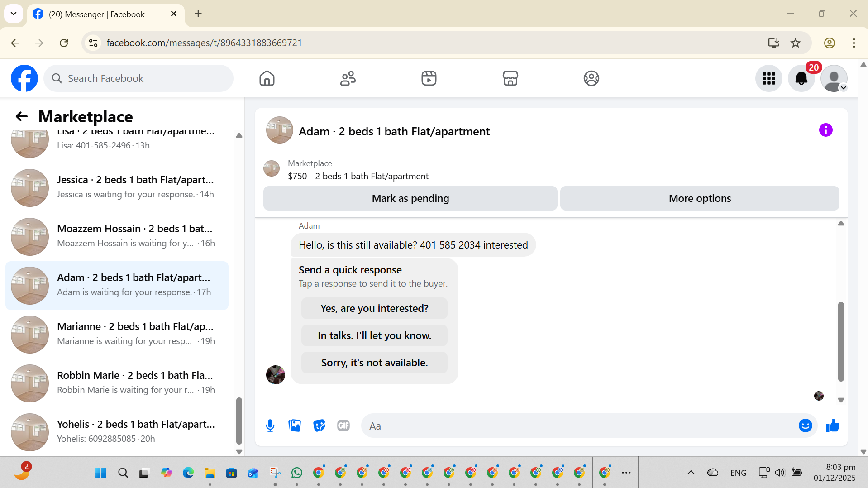Open the Friends icon in top navigation
This screenshot has width=868, height=488.
348,78
